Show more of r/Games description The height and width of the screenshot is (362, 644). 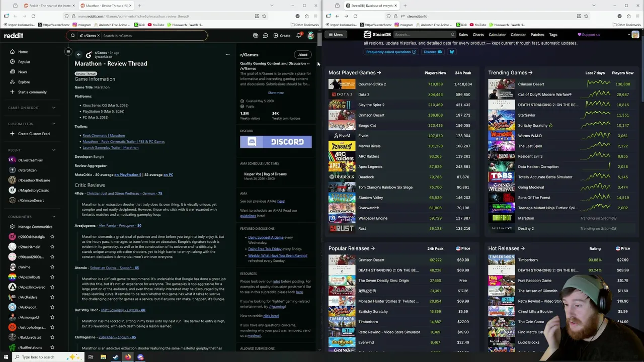(276, 93)
